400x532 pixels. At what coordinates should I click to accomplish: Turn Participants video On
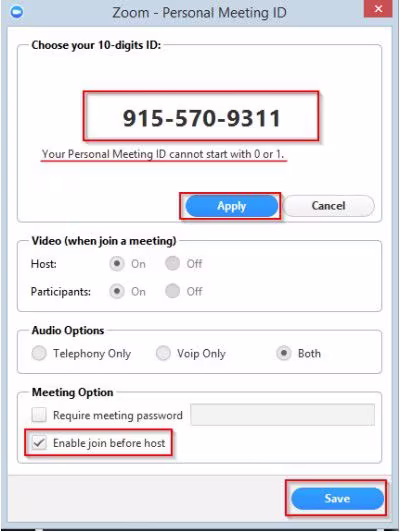coord(117,291)
